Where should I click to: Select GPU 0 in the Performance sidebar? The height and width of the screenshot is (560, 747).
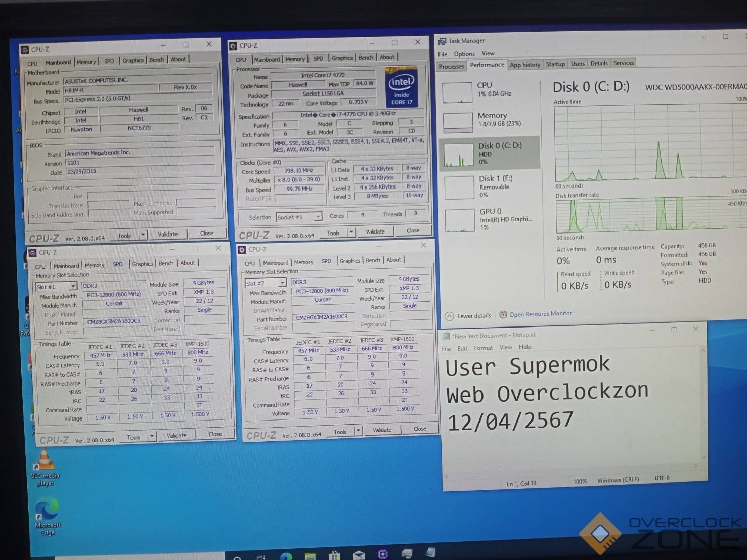490,219
